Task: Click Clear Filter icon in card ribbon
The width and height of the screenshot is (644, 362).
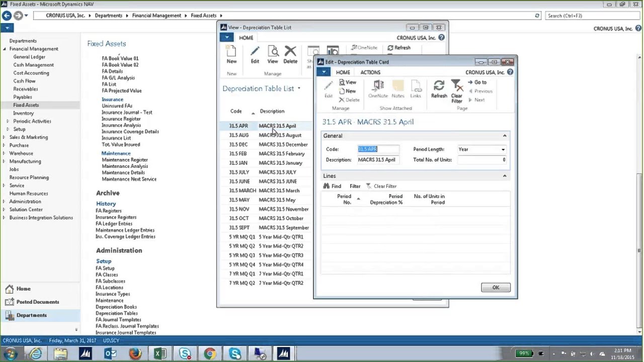Action: [x=457, y=91]
